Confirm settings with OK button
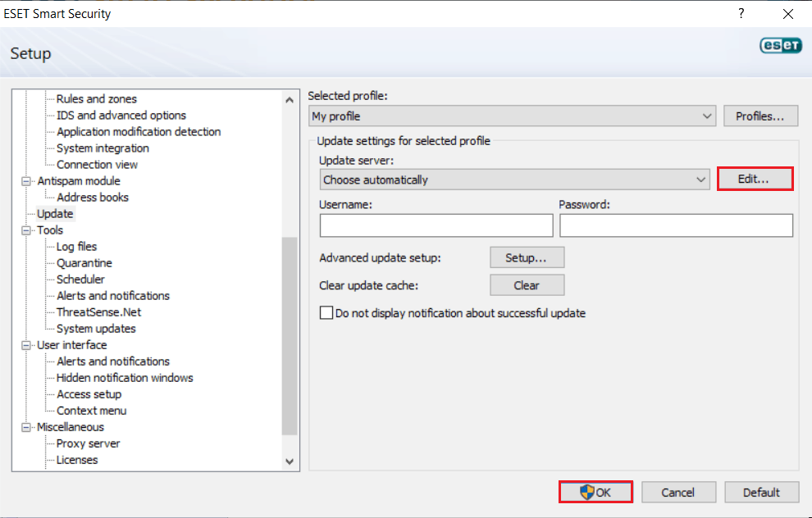 point(595,492)
